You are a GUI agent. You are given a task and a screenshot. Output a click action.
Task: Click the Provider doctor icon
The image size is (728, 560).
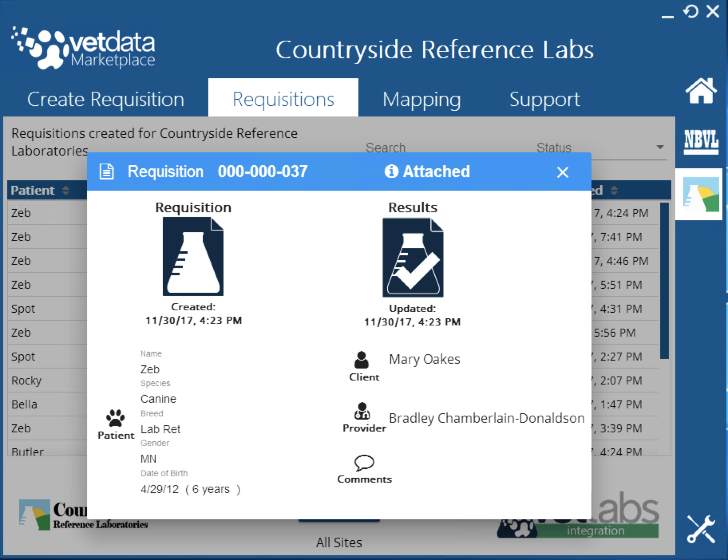(x=362, y=410)
